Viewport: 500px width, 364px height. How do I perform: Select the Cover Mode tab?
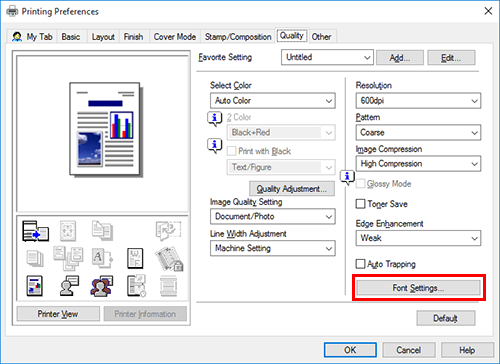175,37
